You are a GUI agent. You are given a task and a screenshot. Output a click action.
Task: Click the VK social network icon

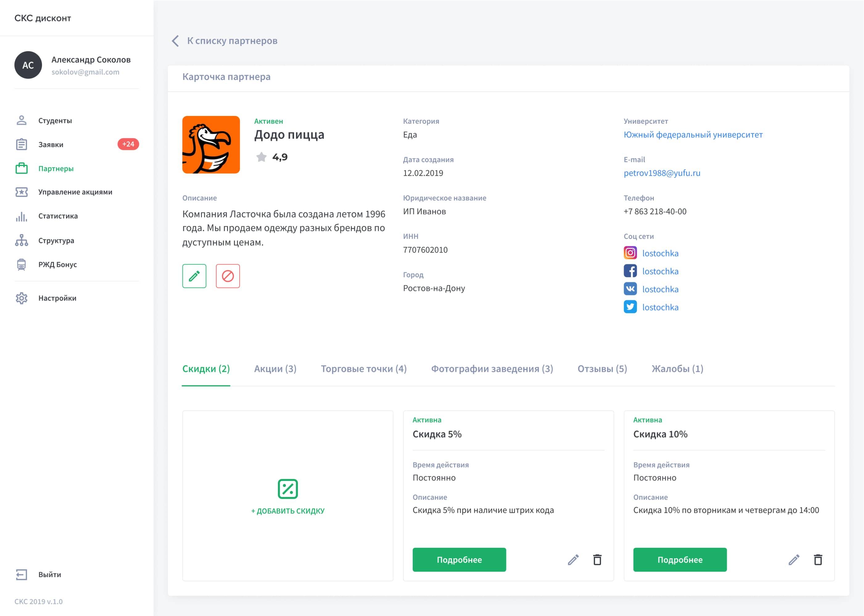point(630,289)
